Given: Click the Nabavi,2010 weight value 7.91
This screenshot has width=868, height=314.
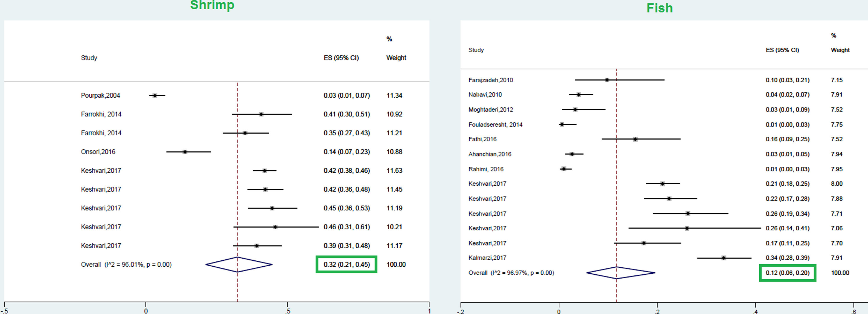Looking at the screenshot, I should click(x=836, y=95).
